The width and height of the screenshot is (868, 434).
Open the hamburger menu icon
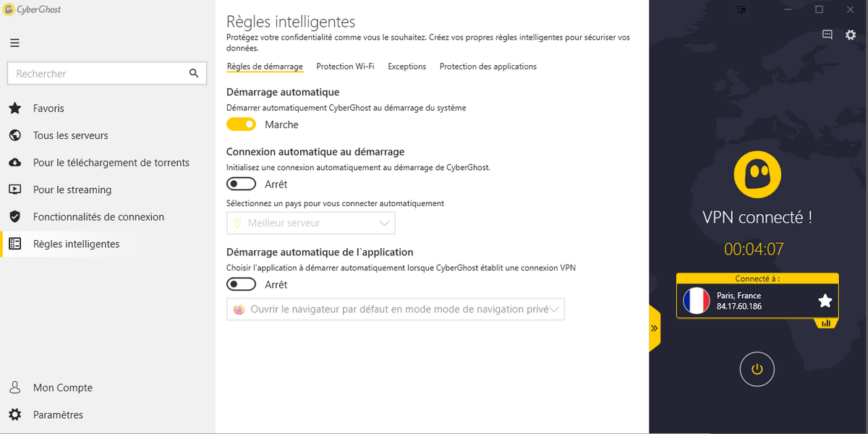click(x=14, y=43)
